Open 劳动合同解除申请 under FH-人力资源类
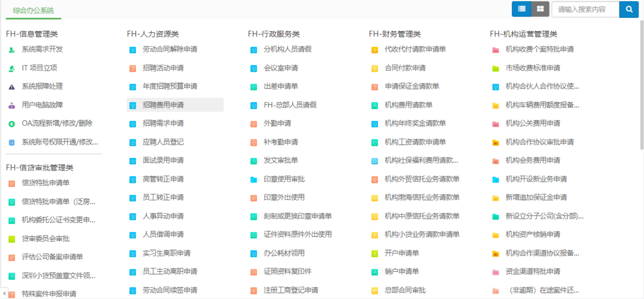 [165, 50]
